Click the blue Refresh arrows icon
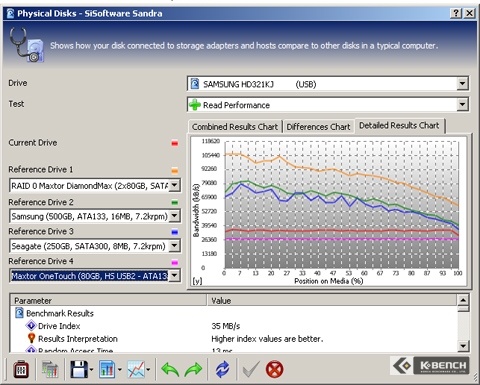Viewport: 480px width, 385px height. (222, 369)
